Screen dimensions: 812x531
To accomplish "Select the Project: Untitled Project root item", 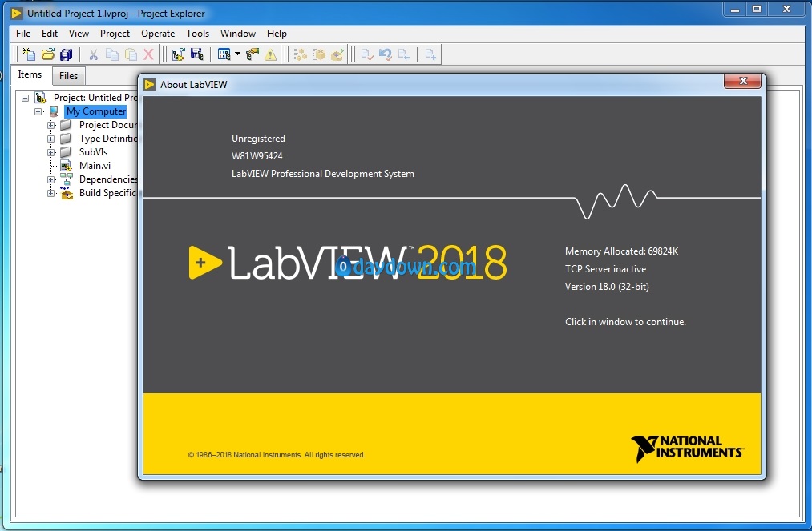I will [96, 97].
